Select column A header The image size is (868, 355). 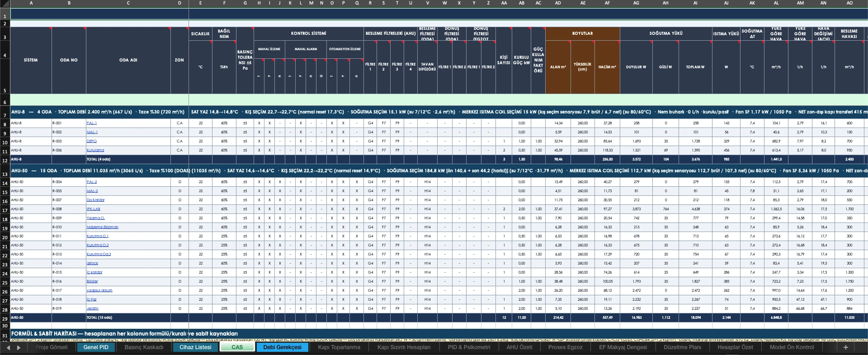(x=31, y=3)
